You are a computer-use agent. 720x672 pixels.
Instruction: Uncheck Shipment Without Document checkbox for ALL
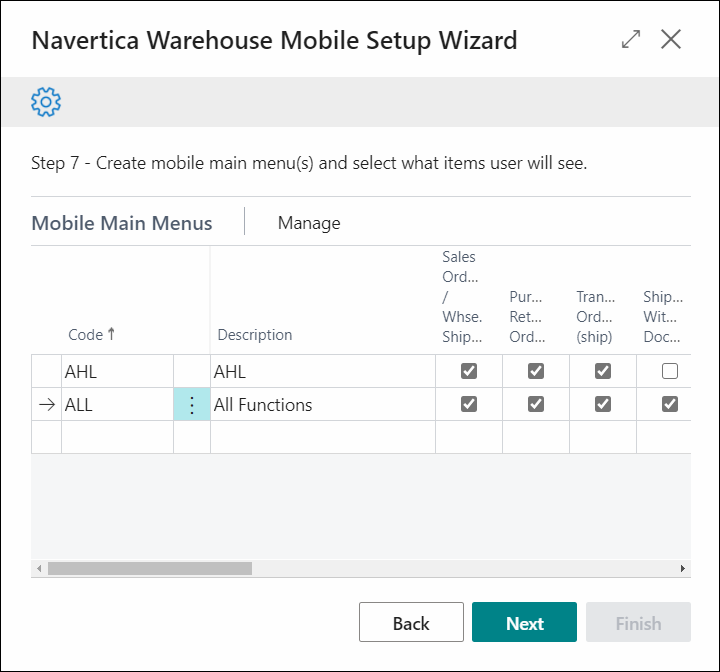click(670, 404)
